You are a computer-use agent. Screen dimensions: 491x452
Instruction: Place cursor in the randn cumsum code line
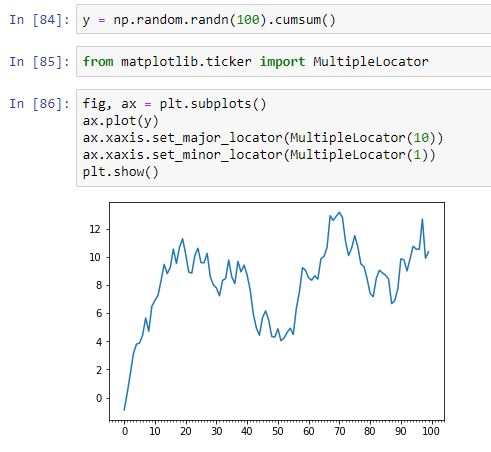(x=209, y=20)
